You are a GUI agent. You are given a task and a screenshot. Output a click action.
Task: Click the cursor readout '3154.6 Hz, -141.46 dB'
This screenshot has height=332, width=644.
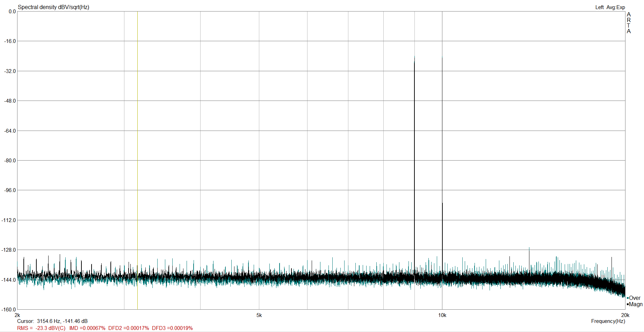[x=62, y=321]
